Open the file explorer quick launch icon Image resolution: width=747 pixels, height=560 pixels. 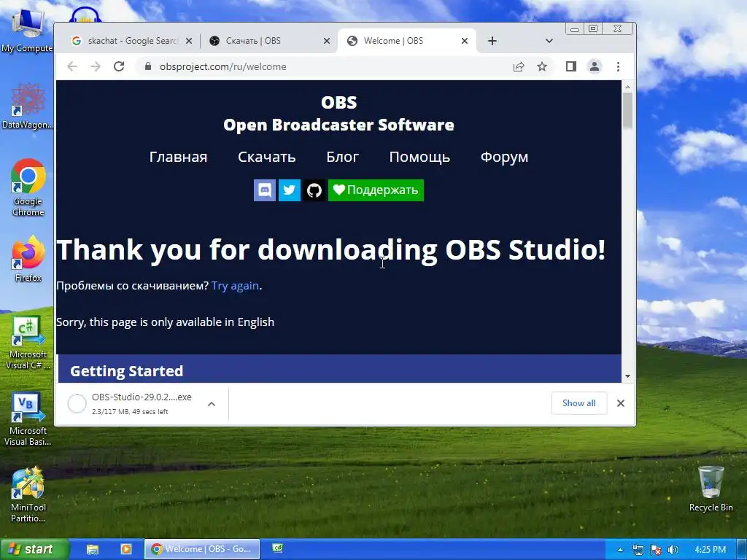(92, 550)
